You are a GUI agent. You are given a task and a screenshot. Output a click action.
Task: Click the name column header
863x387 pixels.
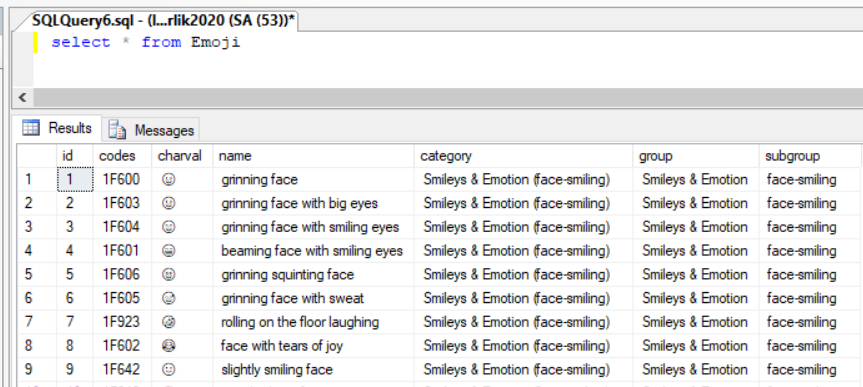click(x=313, y=156)
